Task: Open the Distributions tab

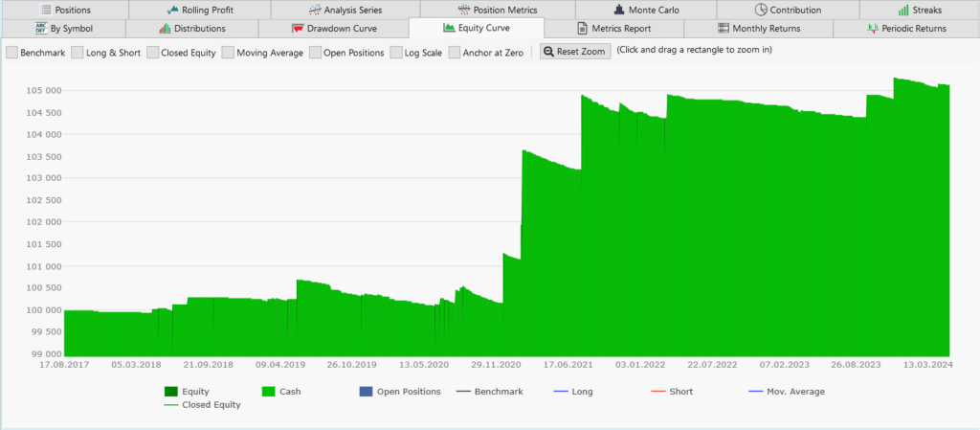Action: tap(191, 28)
